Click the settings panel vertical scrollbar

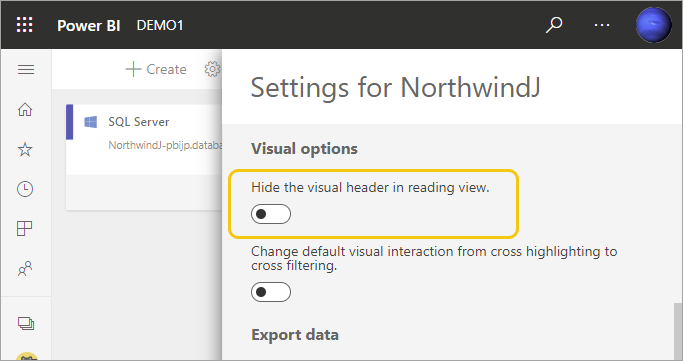pos(677,331)
